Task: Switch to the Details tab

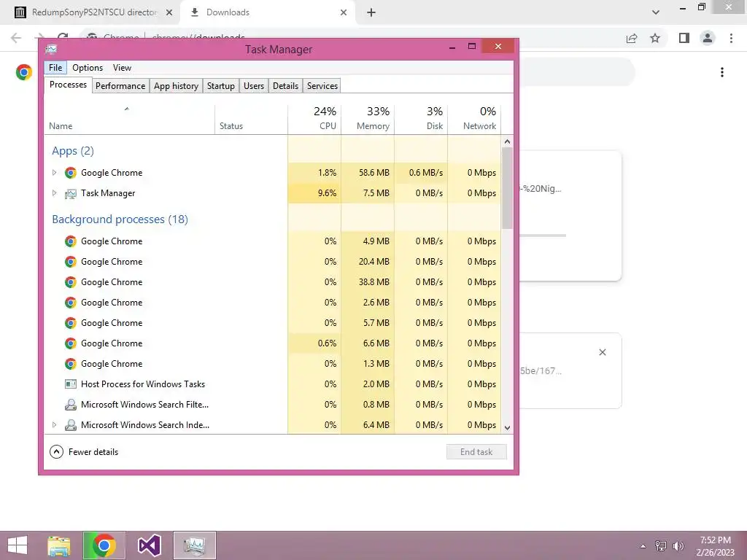Action: 285,86
